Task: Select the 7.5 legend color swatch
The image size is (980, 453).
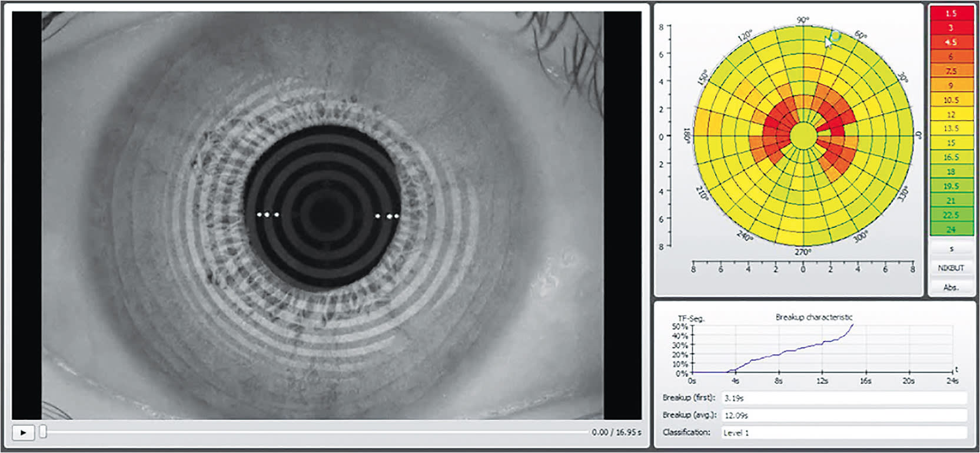Action: coord(951,71)
